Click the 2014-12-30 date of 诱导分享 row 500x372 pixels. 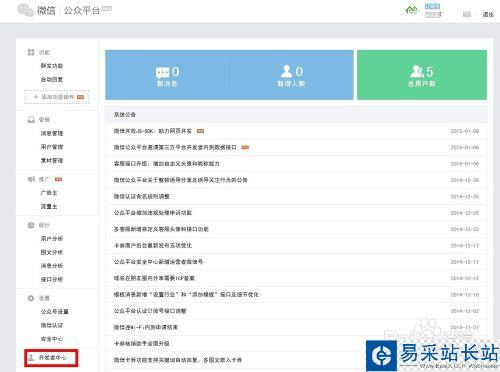point(465,180)
